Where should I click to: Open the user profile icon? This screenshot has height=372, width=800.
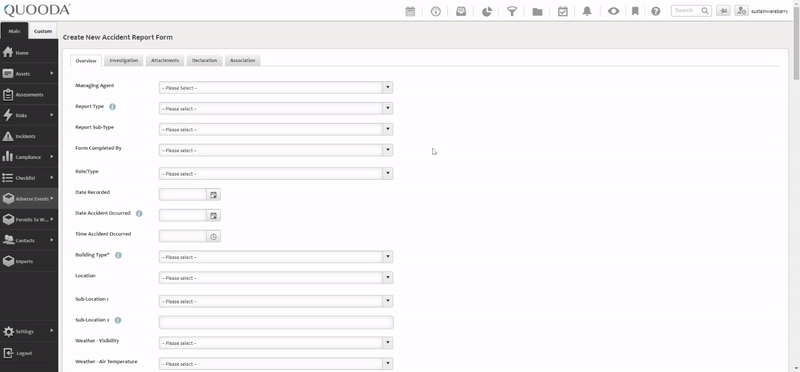(x=741, y=11)
